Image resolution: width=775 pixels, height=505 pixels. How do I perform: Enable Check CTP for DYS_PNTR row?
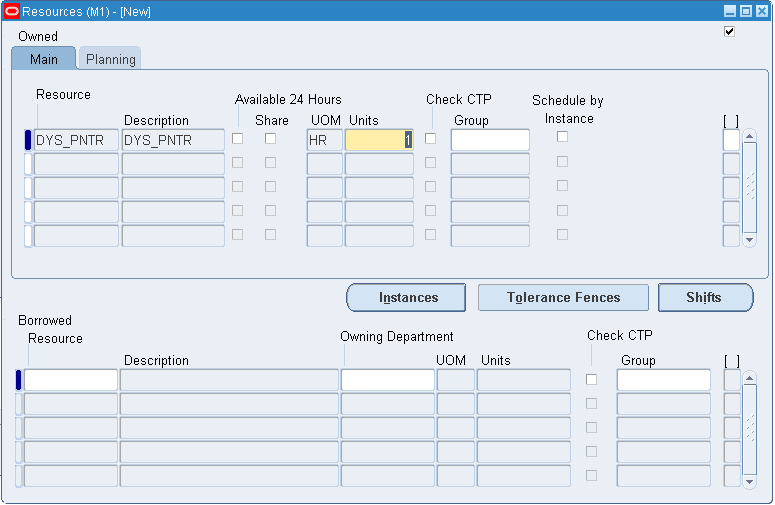tap(431, 139)
